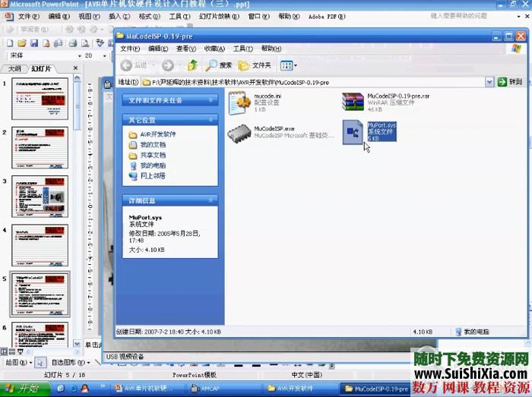Screen dimensions: 532x397
Task: Switch to the 大纲 (Outline) tab
Action: (x=14, y=69)
